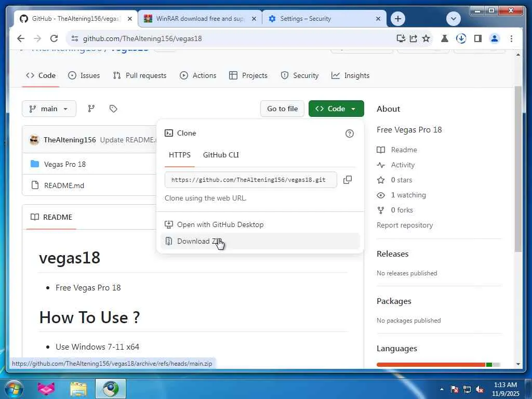Open the Vegas Pro 18 folder

click(65, 164)
